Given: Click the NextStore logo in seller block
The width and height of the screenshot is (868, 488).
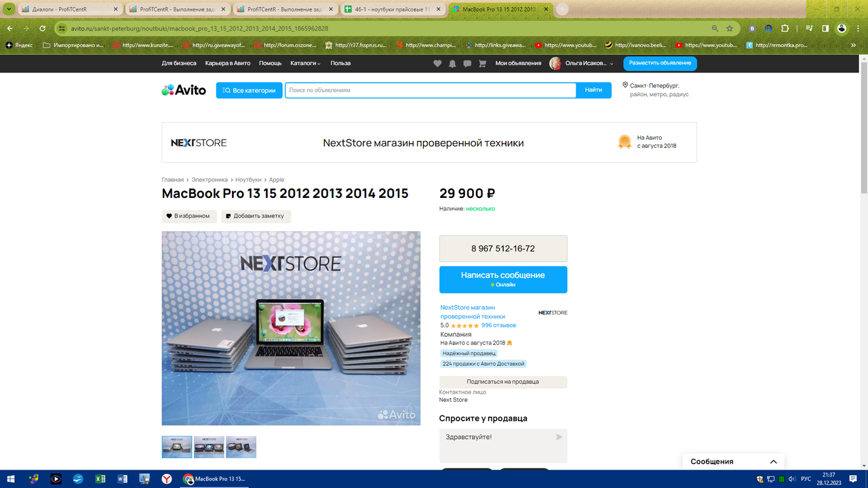Looking at the screenshot, I should tap(553, 312).
